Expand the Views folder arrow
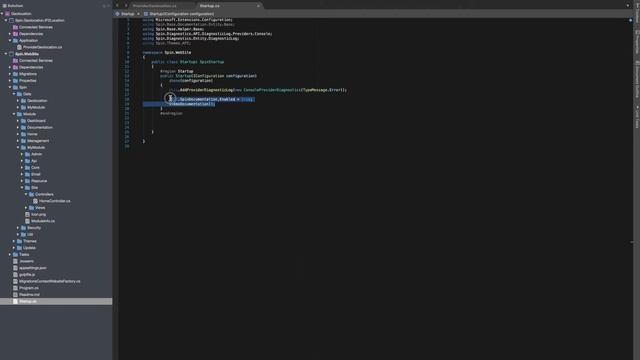This screenshot has width=640, height=360. click(27, 208)
